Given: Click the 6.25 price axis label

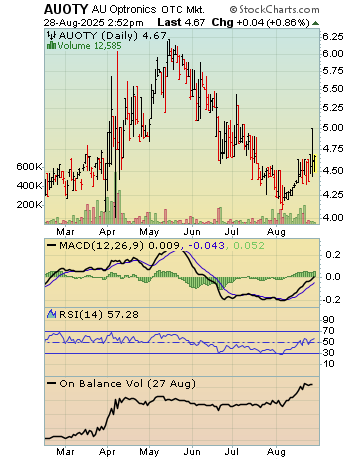Looking at the screenshot, I should [333, 37].
